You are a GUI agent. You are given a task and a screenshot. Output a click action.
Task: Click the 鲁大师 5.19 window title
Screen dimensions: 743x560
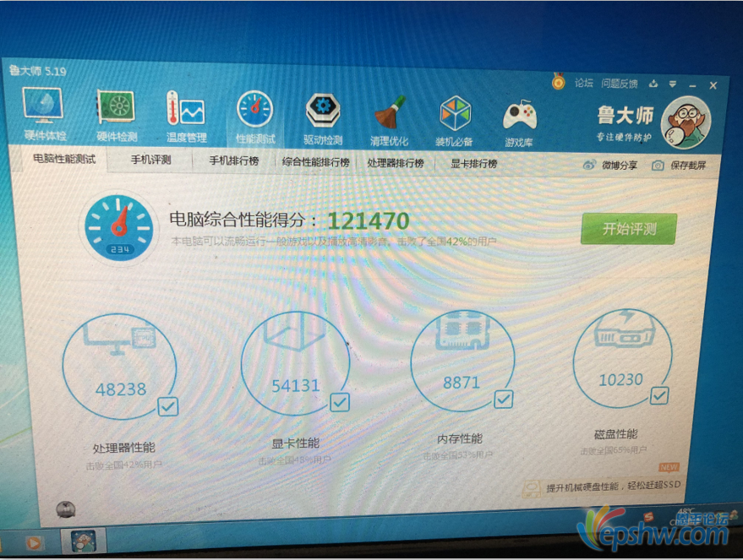coord(37,71)
